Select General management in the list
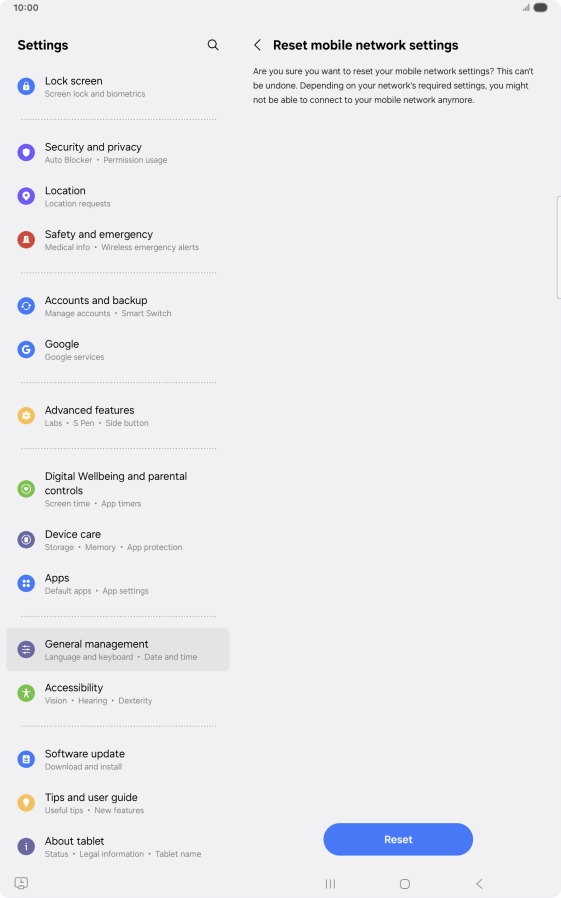Image resolution: width=561 pixels, height=898 pixels. click(x=117, y=649)
